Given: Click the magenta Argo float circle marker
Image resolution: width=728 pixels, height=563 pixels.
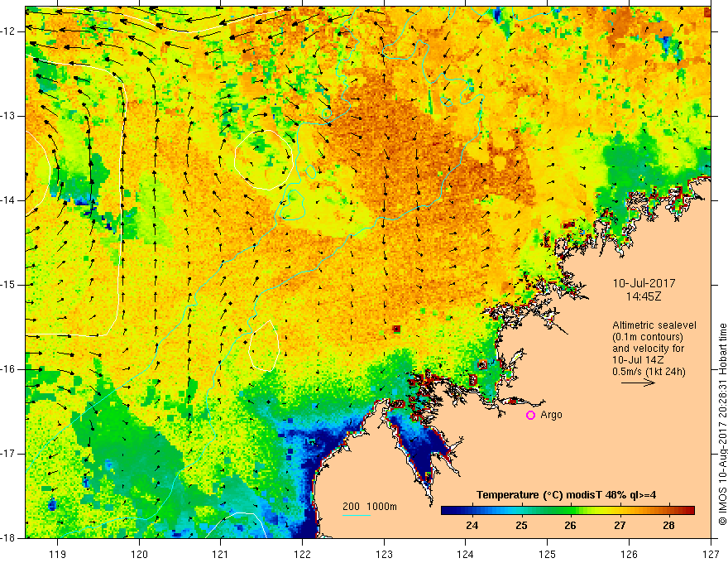Looking at the screenshot, I should [x=530, y=416].
